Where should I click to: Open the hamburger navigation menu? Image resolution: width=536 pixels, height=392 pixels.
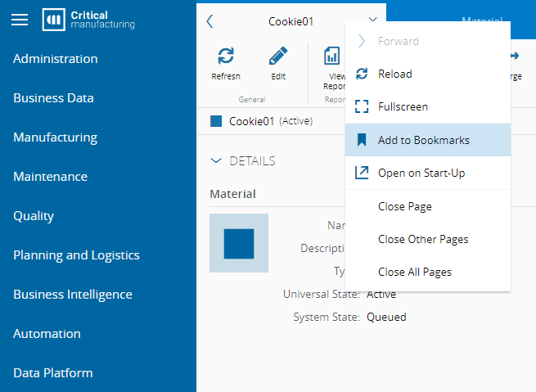point(20,20)
